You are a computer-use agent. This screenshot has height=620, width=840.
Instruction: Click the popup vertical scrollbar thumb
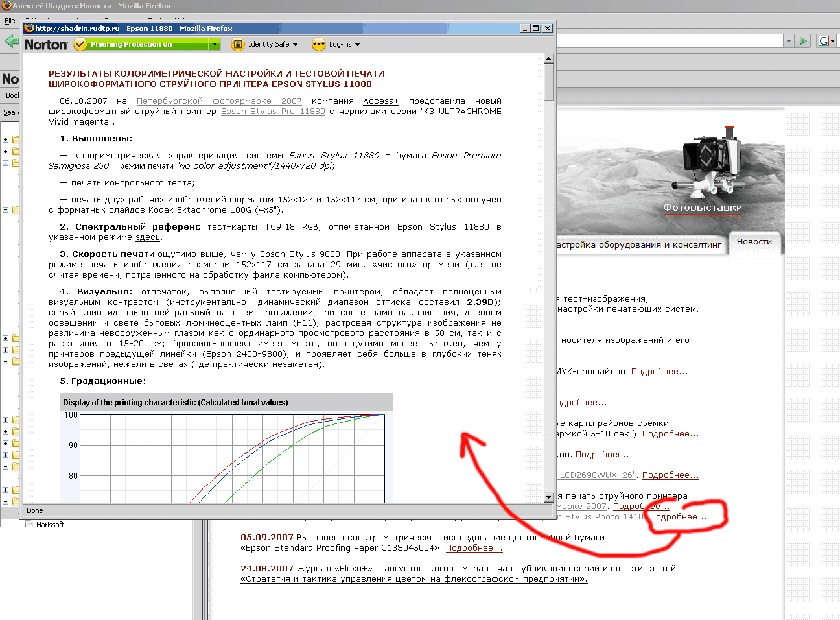tap(549, 82)
